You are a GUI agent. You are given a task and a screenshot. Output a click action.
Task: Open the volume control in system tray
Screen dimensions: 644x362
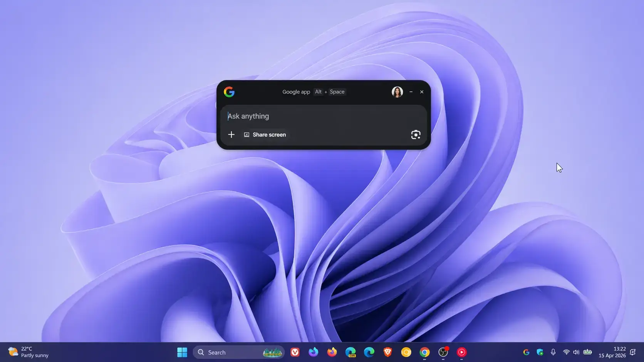[576, 352]
